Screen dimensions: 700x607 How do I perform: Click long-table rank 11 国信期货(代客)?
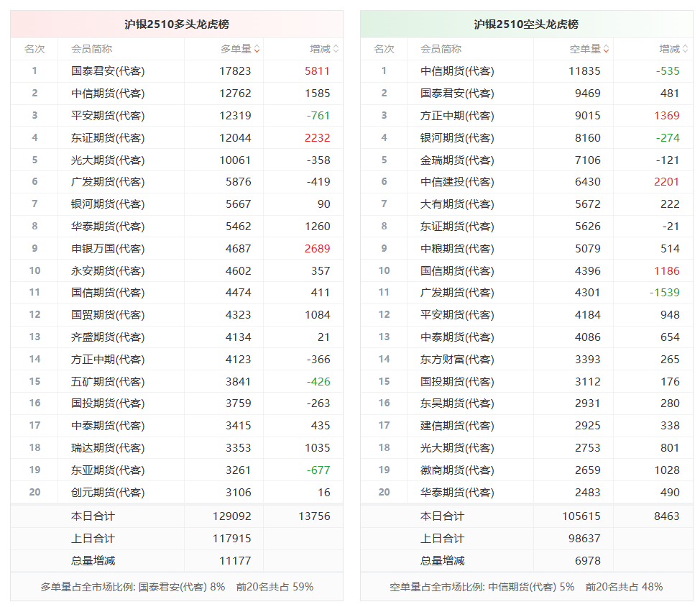click(x=108, y=293)
